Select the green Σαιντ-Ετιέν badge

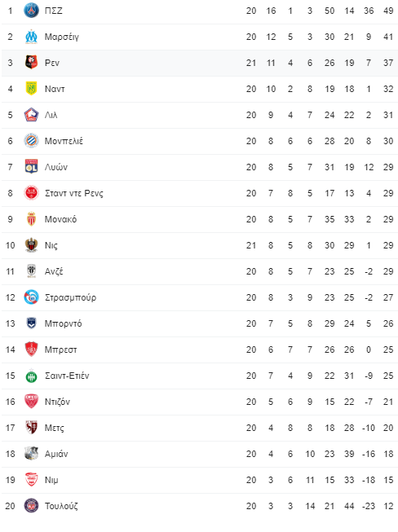pyautogui.click(x=31, y=376)
